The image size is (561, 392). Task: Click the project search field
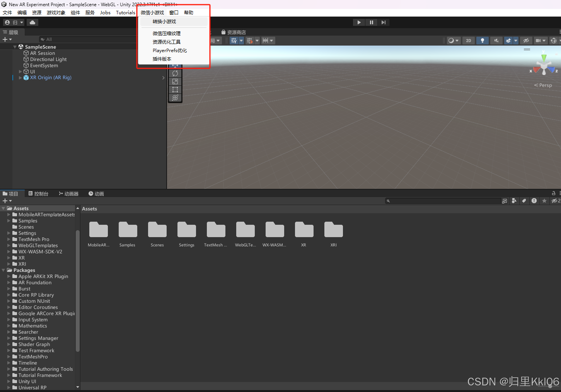[x=444, y=201]
